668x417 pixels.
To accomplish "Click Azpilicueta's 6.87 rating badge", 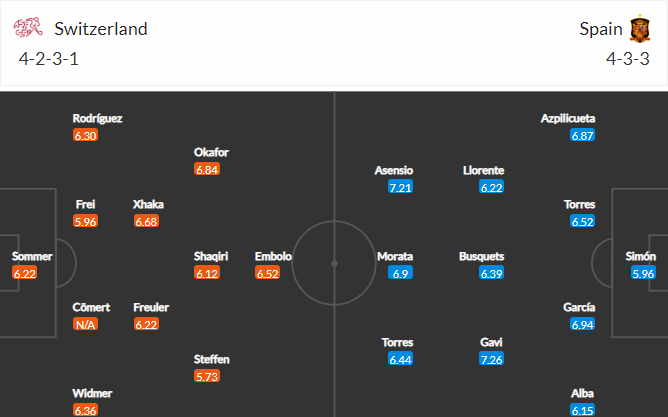I will (x=582, y=135).
